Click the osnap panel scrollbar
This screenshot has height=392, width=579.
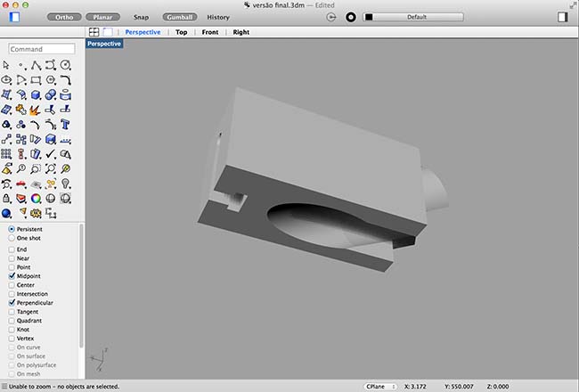81,285
